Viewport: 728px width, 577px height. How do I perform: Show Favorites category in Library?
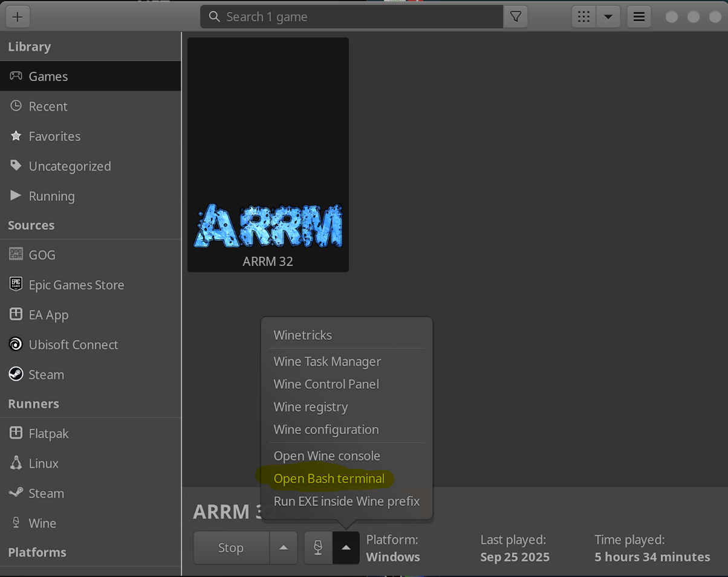pos(54,137)
